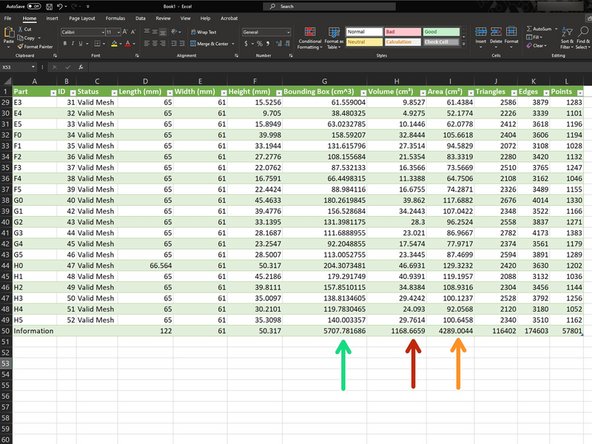This screenshot has width=592, height=444.
Task: Click the Paste clipboard icon
Action: click(9, 33)
